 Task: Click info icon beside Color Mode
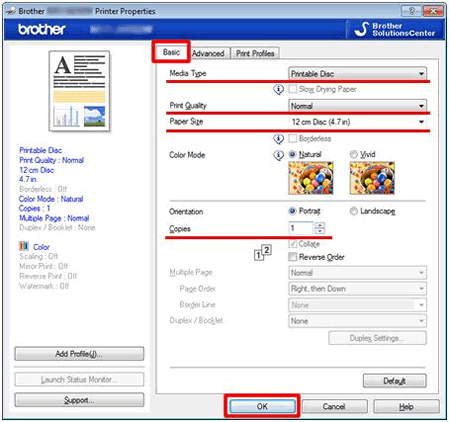click(278, 155)
